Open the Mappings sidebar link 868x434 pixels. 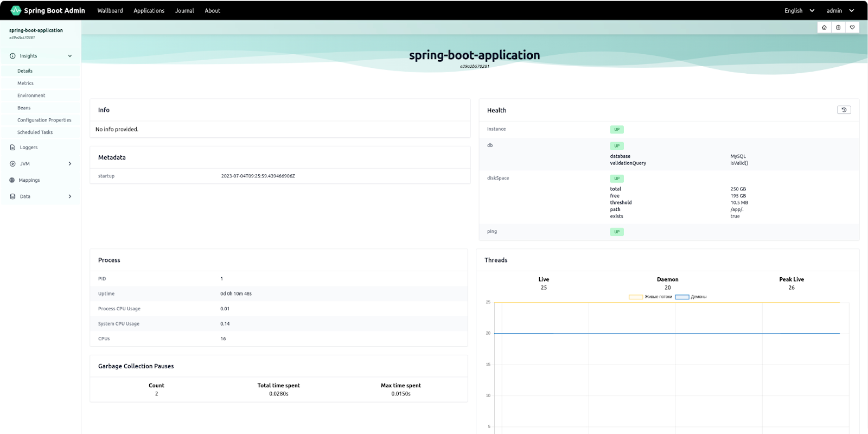click(29, 180)
